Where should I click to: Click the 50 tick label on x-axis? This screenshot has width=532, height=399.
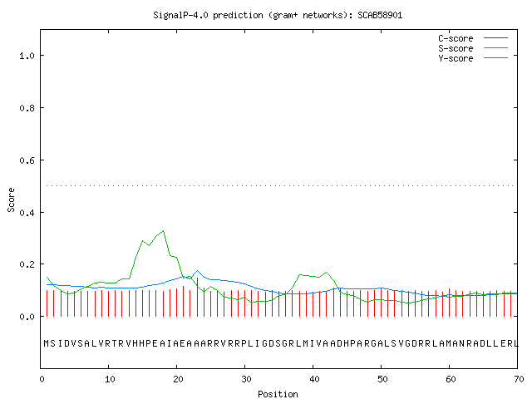coord(382,379)
